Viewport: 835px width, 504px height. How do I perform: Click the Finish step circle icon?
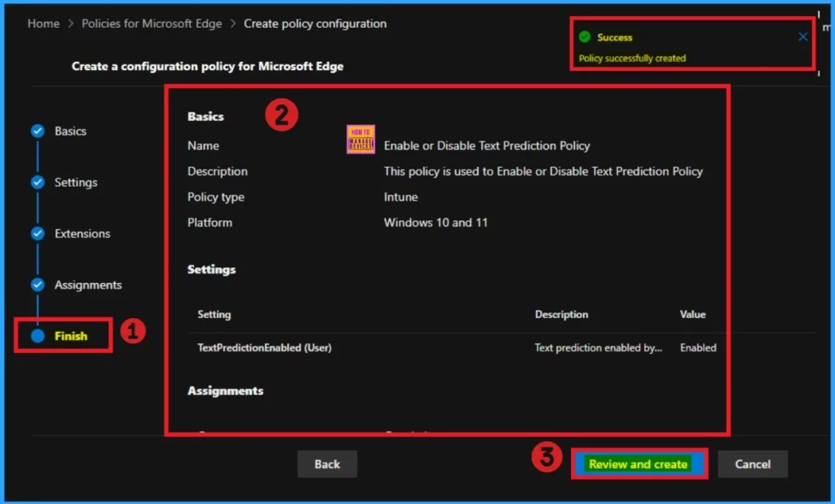tap(38, 336)
